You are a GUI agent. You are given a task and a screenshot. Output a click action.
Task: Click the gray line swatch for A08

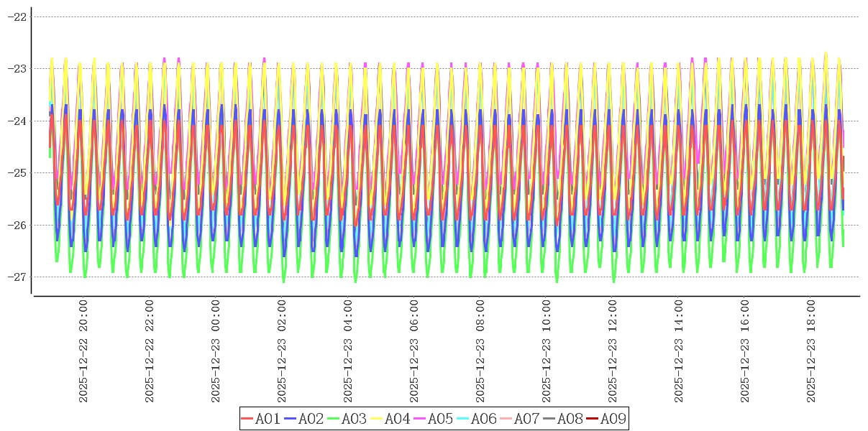(x=549, y=419)
